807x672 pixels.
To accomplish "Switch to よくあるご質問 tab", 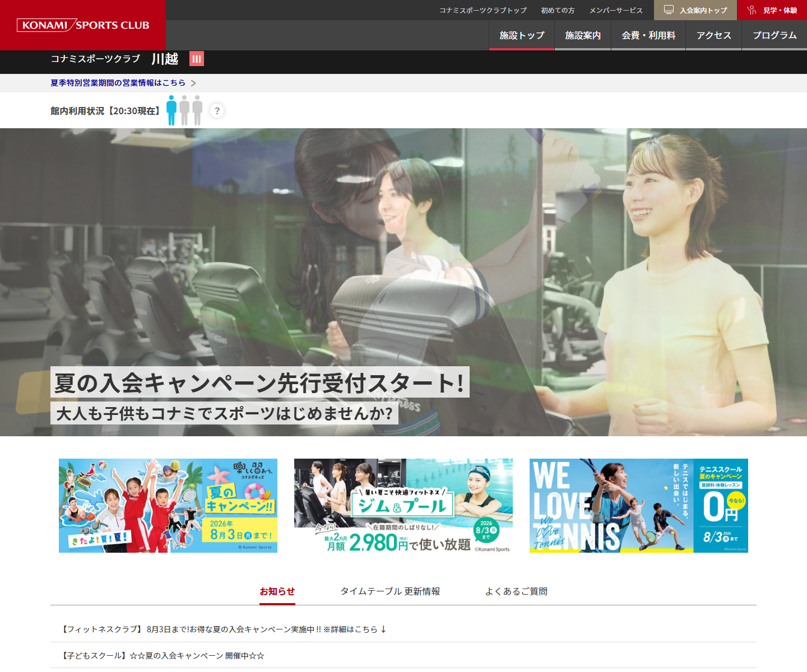I will pyautogui.click(x=516, y=591).
